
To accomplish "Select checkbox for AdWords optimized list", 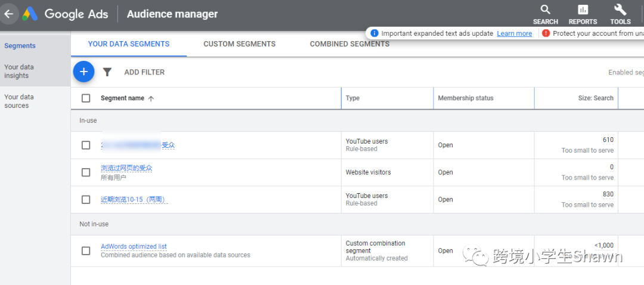I will [x=86, y=251].
